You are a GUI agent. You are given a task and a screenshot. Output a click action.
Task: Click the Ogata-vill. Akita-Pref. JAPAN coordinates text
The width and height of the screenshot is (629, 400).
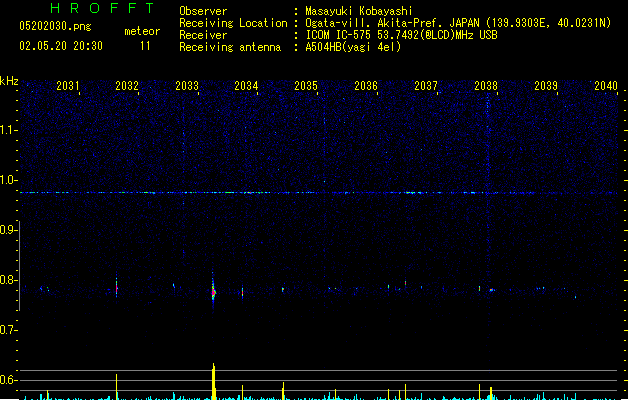tap(458, 23)
